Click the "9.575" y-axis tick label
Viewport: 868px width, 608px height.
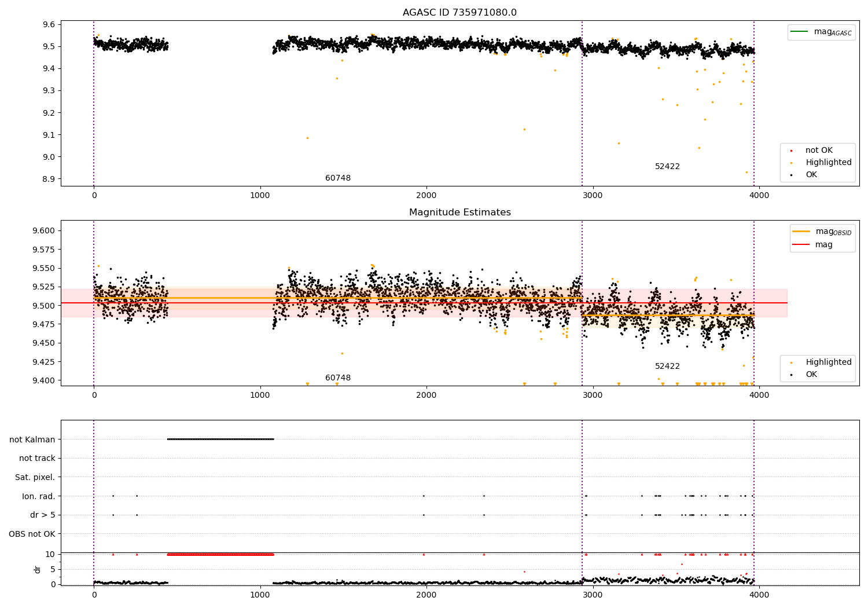pyautogui.click(x=44, y=250)
